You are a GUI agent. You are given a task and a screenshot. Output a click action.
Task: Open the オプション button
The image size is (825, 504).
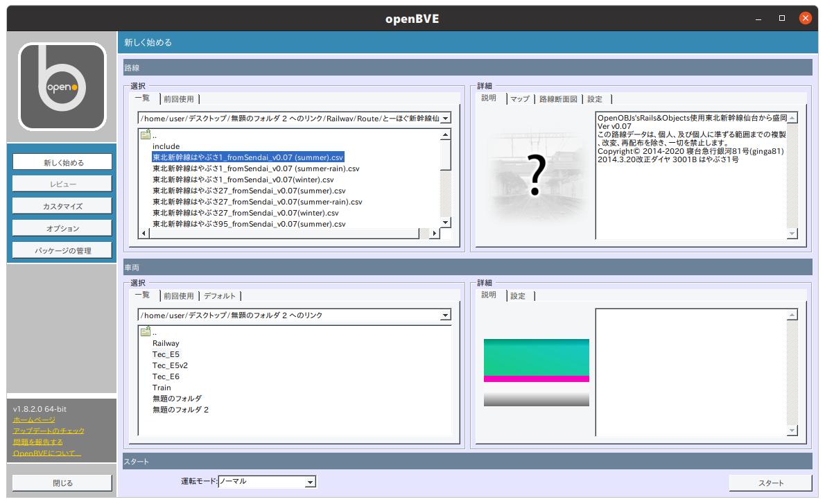click(x=62, y=228)
